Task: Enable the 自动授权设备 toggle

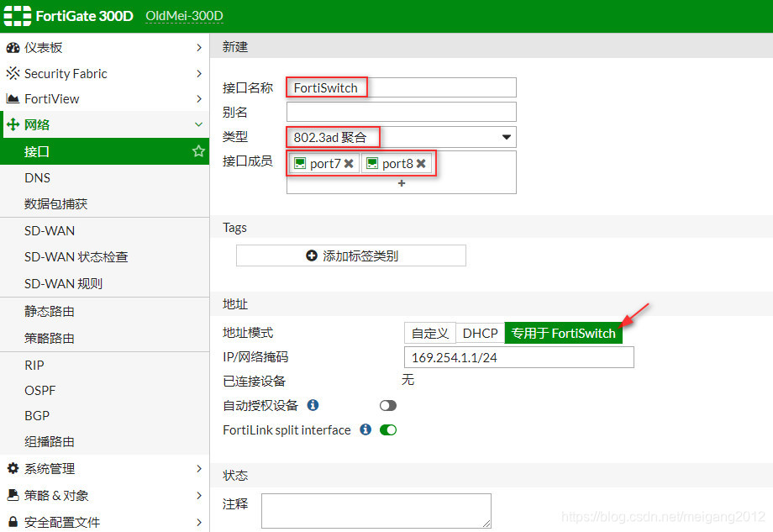Action: pos(388,405)
